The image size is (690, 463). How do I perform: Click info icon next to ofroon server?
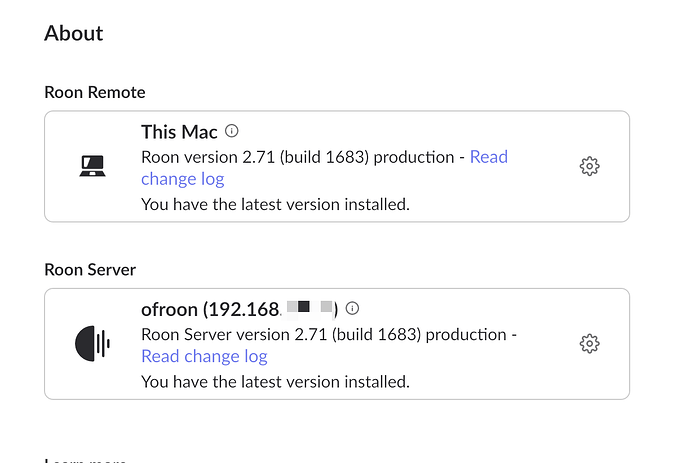tap(352, 308)
